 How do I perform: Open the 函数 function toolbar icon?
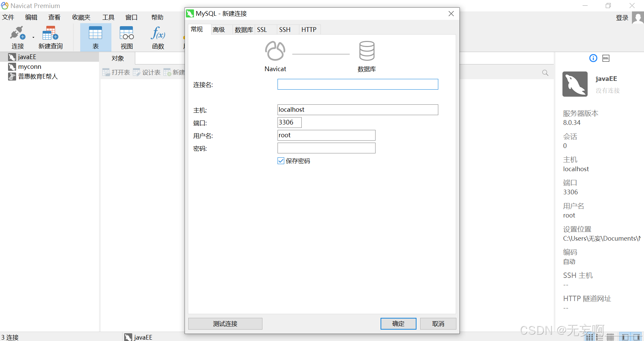click(158, 37)
